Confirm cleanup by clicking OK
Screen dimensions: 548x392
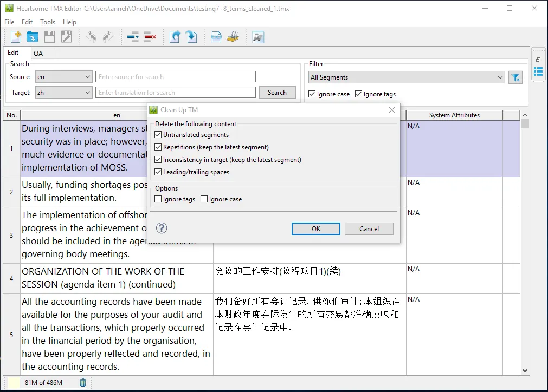coord(315,228)
